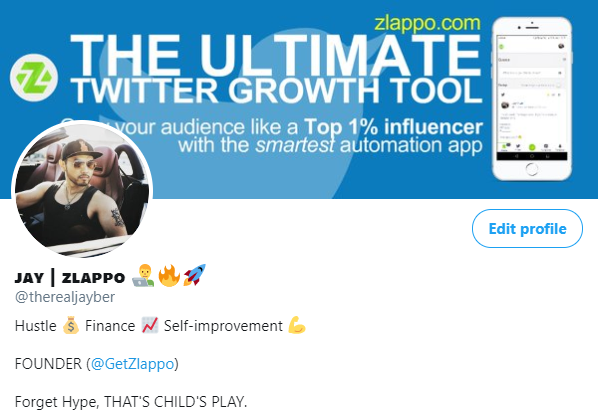
Task: Click the FOUNDER word in bio
Action: click(48, 364)
